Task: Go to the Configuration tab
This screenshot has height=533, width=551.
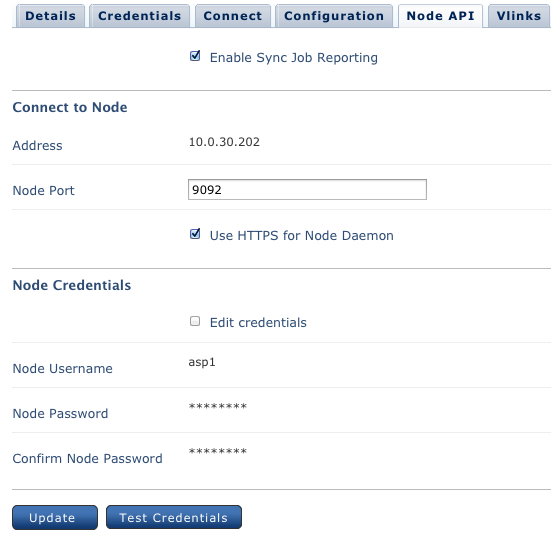Action: coord(334,16)
